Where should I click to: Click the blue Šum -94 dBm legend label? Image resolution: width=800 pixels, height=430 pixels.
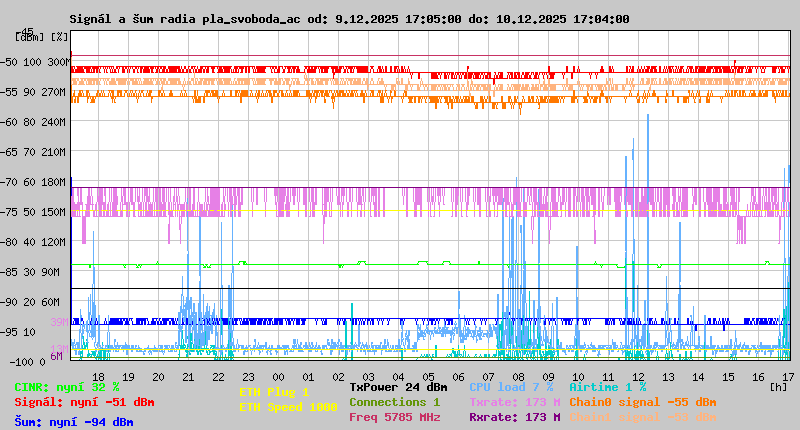click(73, 422)
